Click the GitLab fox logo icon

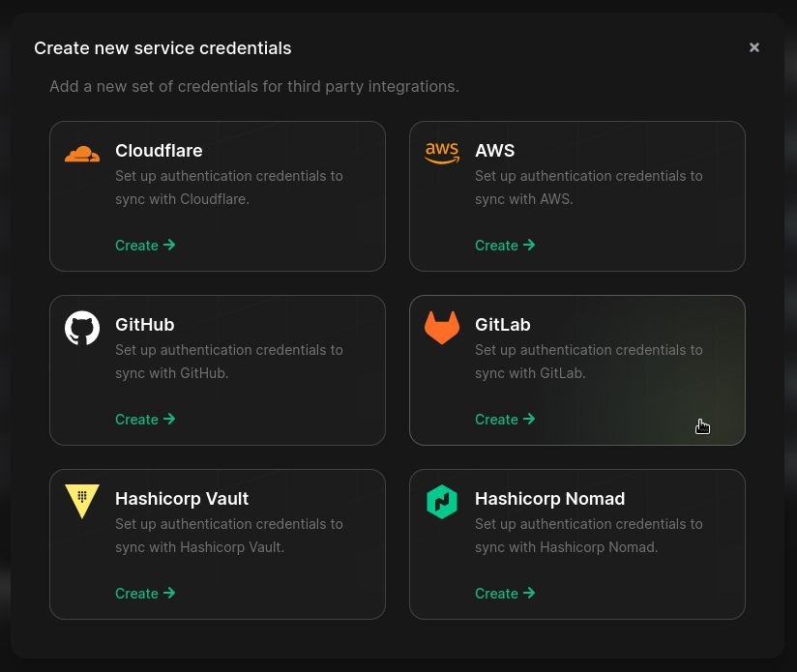pyautogui.click(x=442, y=328)
